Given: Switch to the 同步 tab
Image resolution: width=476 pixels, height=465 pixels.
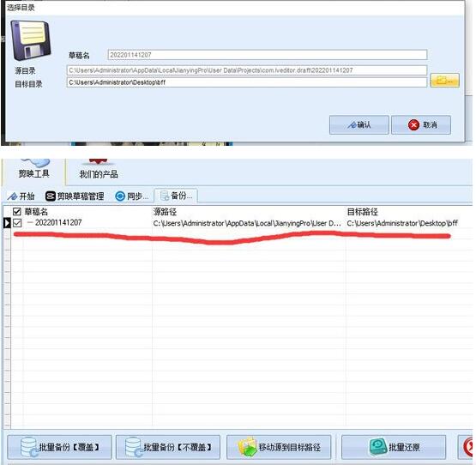Looking at the screenshot, I should click(x=133, y=196).
